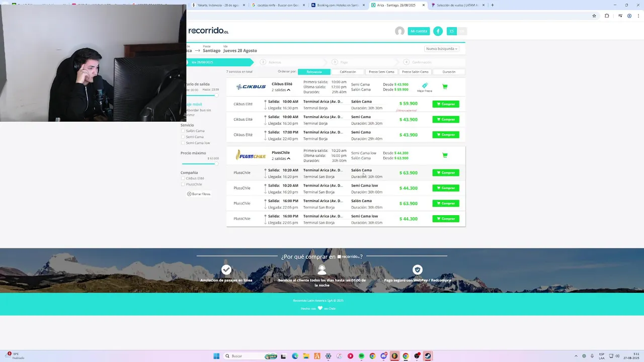
Task: Open a new browser tab
Action: 492,5
